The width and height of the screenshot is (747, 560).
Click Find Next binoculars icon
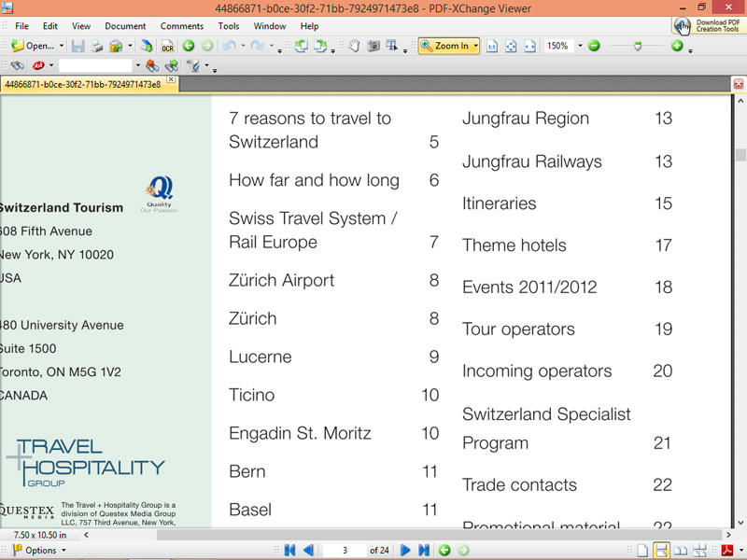[x=172, y=65]
